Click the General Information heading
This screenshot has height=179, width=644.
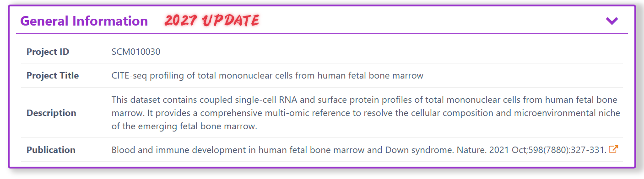click(84, 21)
